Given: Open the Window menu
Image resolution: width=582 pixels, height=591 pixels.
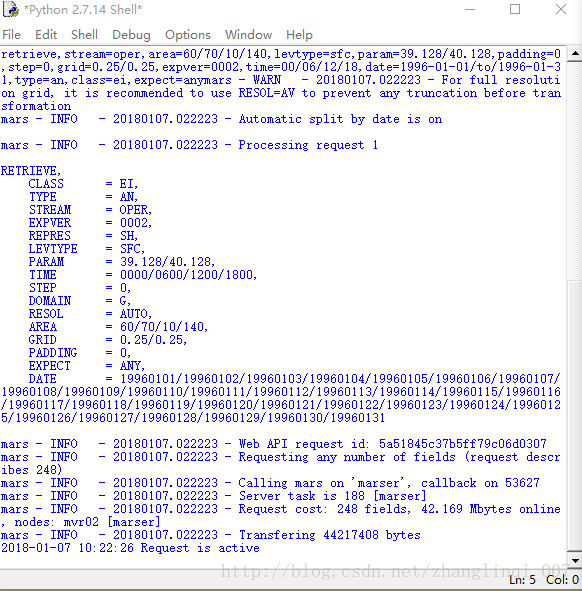Looking at the screenshot, I should pos(248,35).
